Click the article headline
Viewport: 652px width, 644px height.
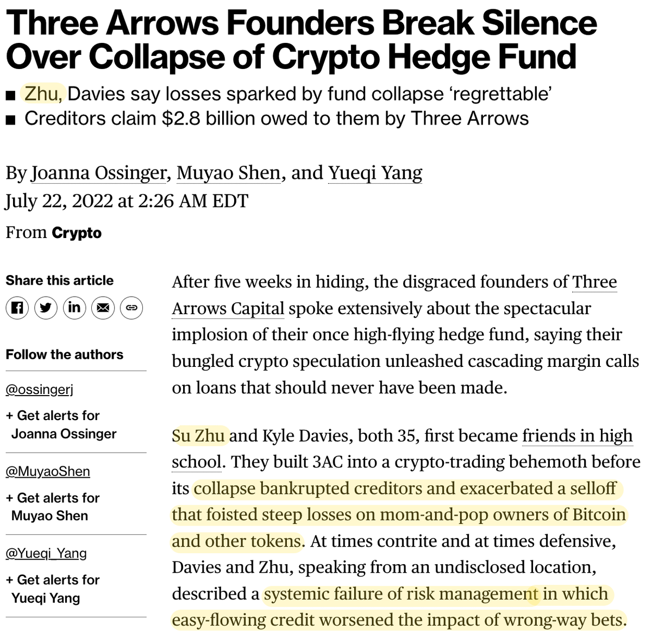click(301, 40)
